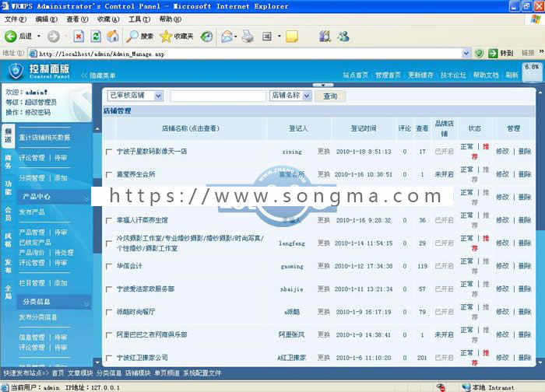
Task: Click the History/media globe icon
Action: click(x=207, y=36)
